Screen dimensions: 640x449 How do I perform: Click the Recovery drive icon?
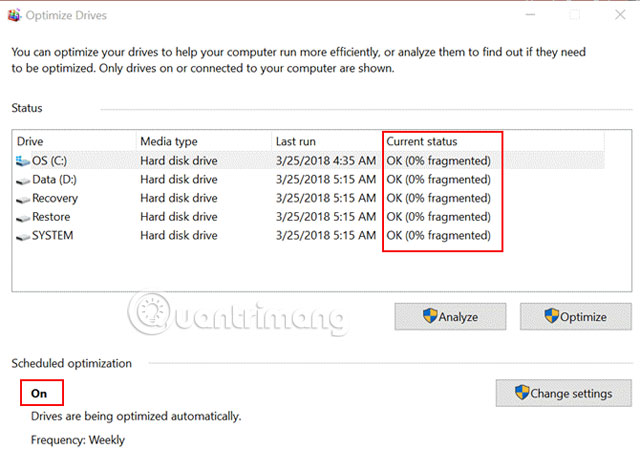[x=24, y=199]
